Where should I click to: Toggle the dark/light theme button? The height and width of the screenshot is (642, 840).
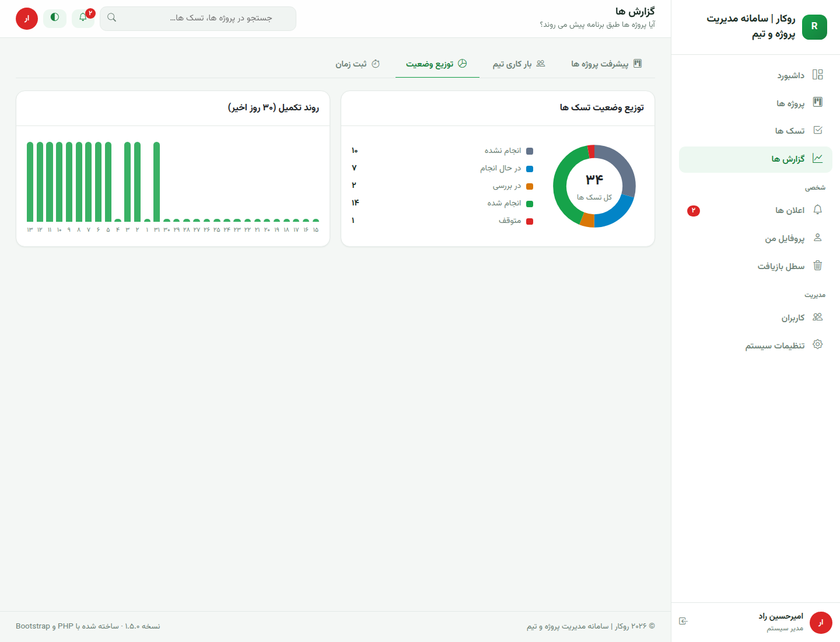[x=55, y=18]
